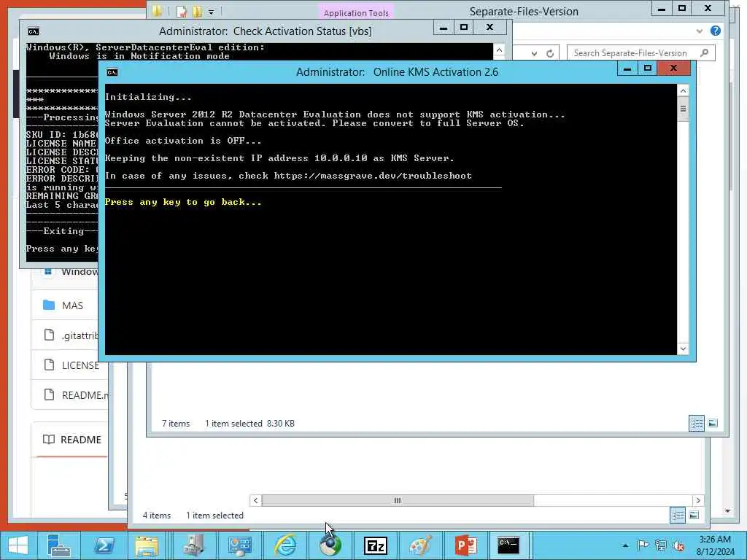Open Paint from the taskbar
The image size is (747, 560).
point(421,545)
